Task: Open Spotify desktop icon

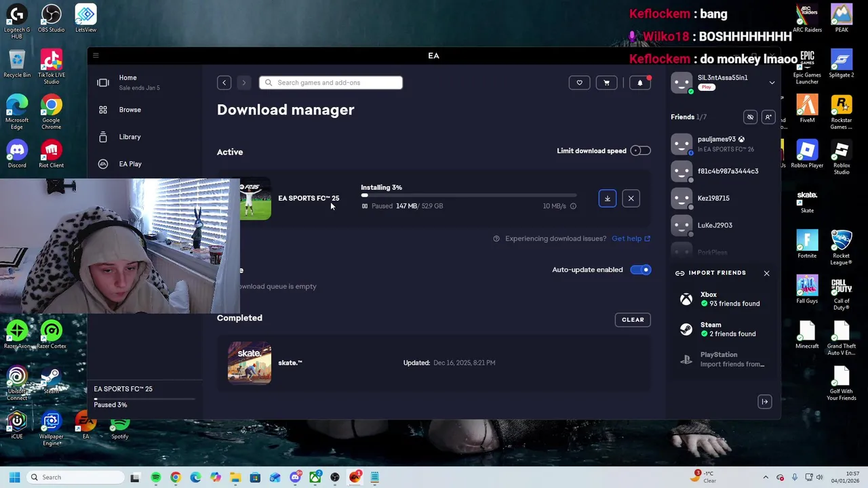Action: tap(120, 426)
